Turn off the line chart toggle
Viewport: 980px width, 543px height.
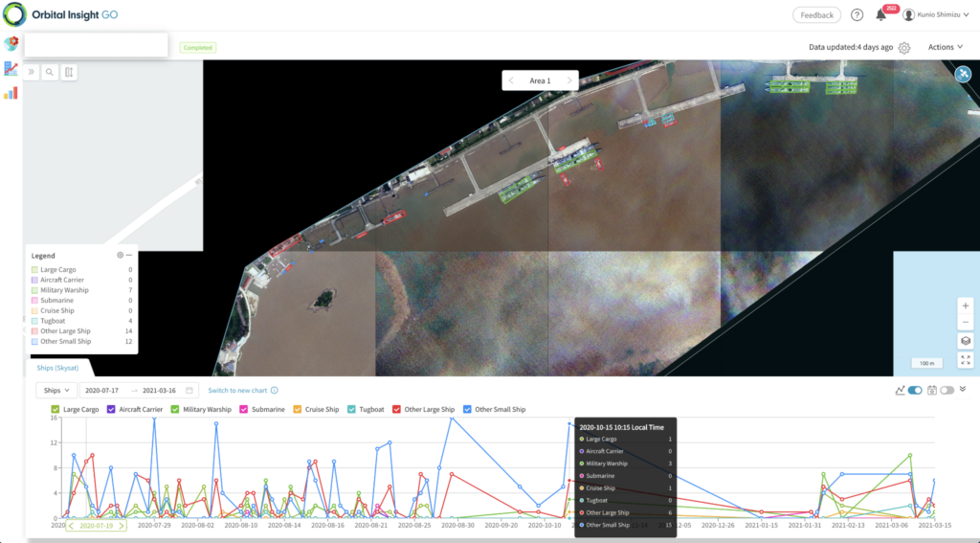coord(915,391)
